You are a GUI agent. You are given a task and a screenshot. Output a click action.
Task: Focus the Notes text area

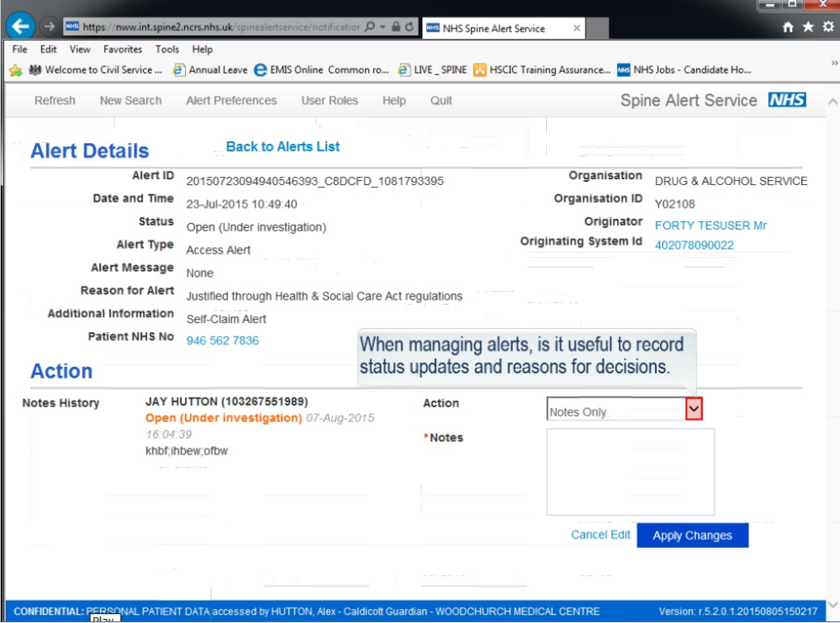pyautogui.click(x=630, y=472)
